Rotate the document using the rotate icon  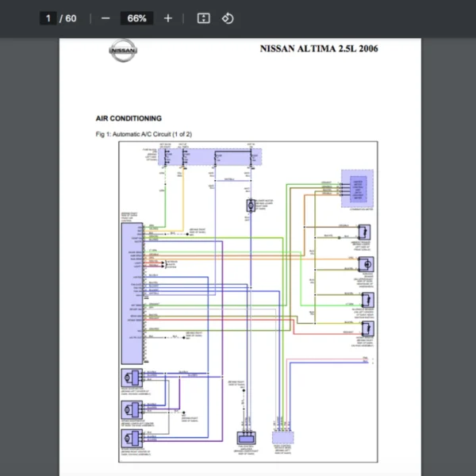coord(228,18)
